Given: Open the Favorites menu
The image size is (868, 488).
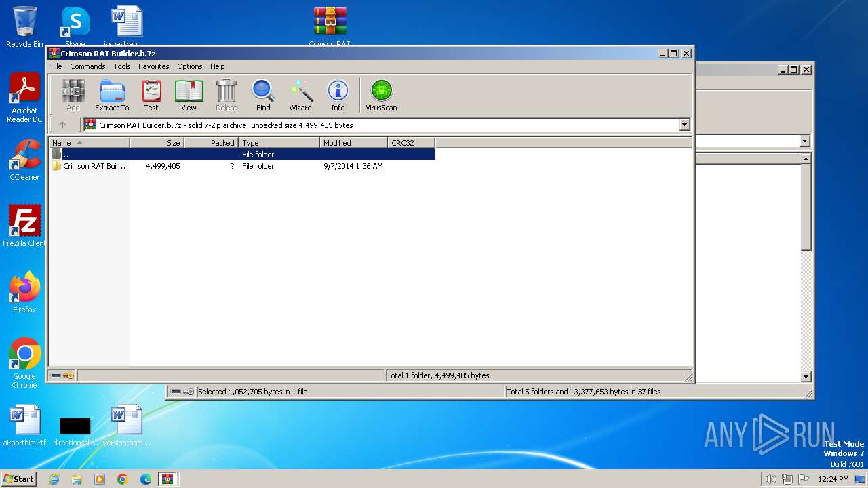Looking at the screenshot, I should pyautogui.click(x=154, y=66).
